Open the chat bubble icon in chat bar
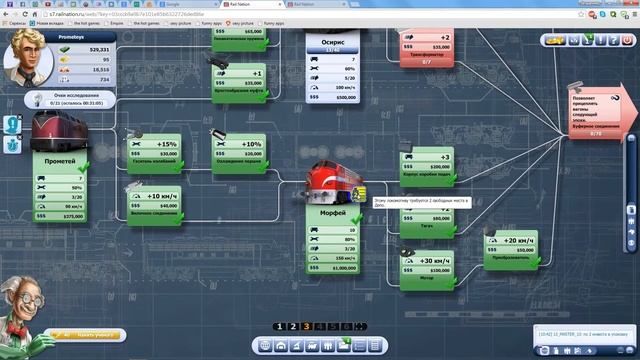The image size is (640, 360). pyautogui.click(x=544, y=351)
